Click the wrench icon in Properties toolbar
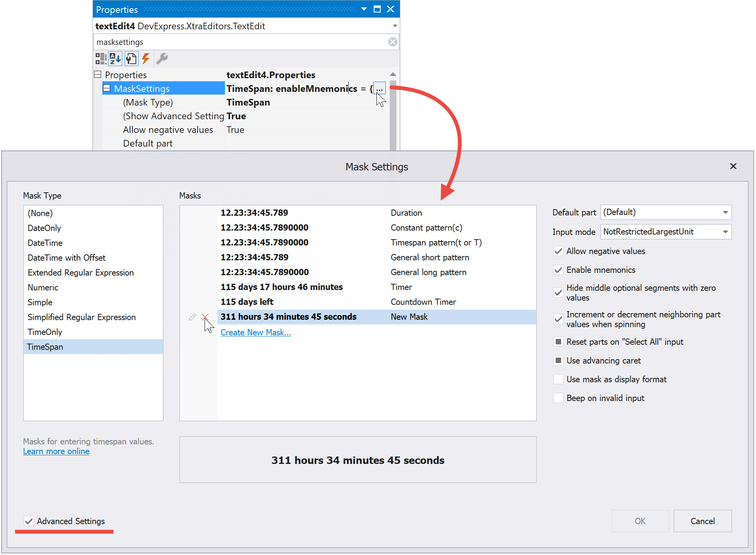This screenshot has width=756, height=555. (162, 59)
